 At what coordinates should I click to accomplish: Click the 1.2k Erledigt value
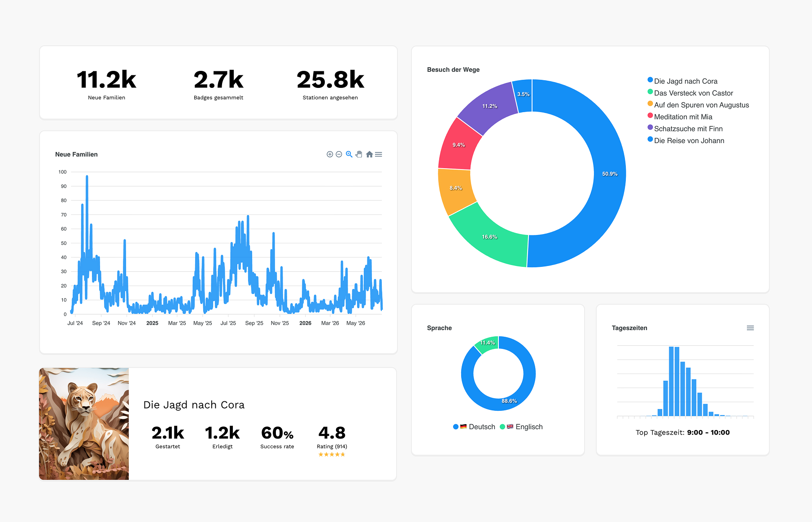pyautogui.click(x=223, y=433)
